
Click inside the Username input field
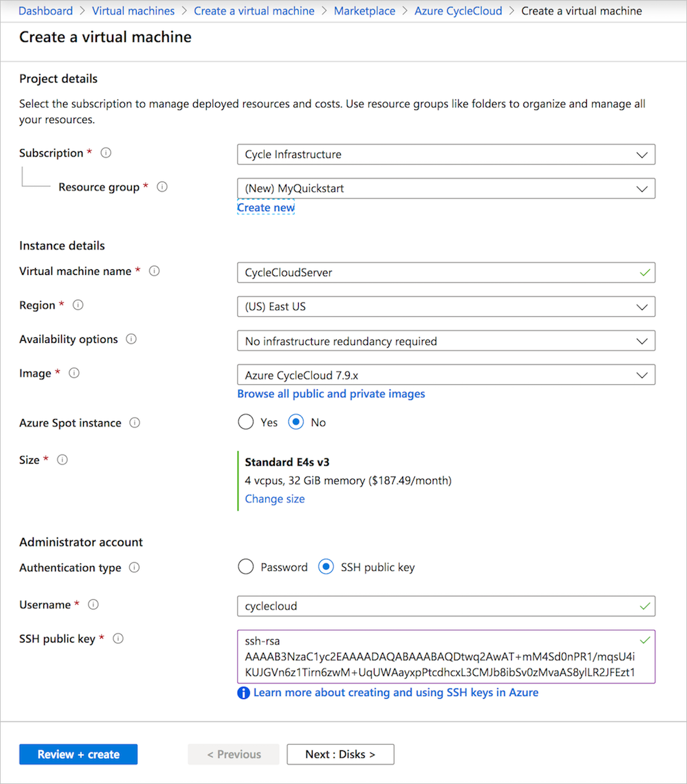[447, 605]
